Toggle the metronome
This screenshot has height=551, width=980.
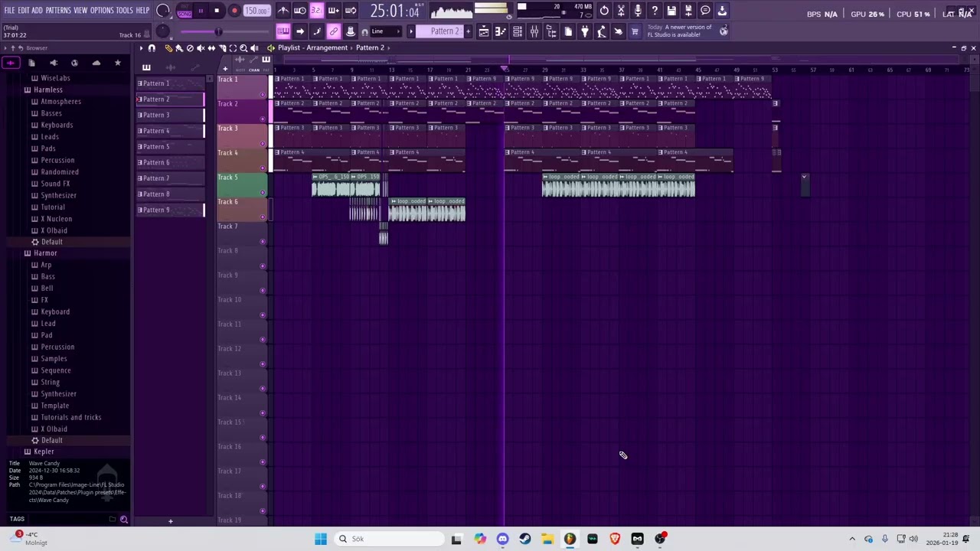(283, 11)
